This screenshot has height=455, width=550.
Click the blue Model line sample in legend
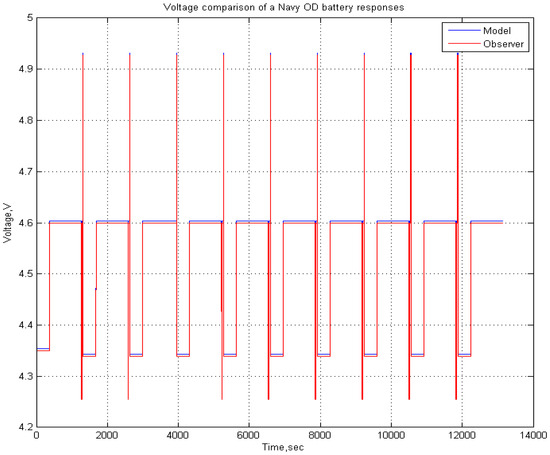[x=464, y=31]
